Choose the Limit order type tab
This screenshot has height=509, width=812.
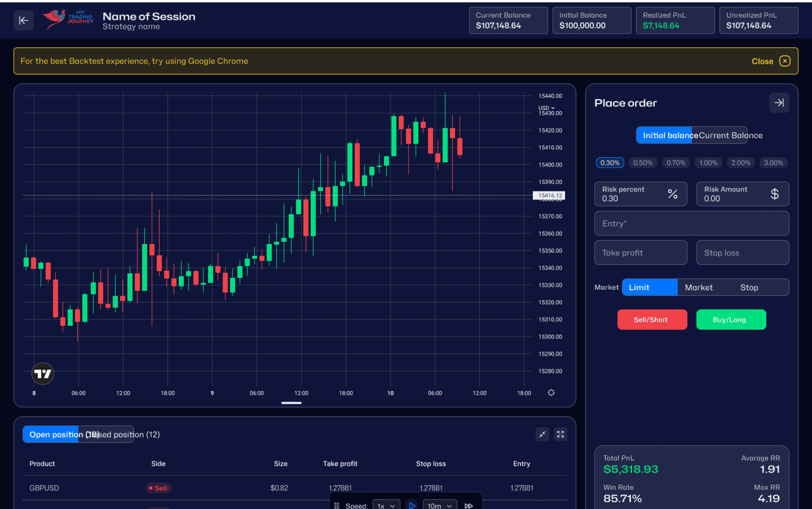click(x=650, y=287)
